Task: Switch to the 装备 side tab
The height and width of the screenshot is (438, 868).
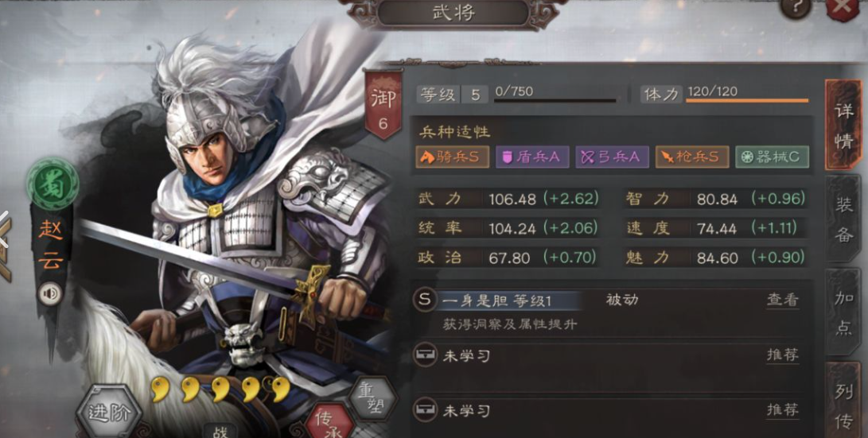Action: tap(843, 220)
